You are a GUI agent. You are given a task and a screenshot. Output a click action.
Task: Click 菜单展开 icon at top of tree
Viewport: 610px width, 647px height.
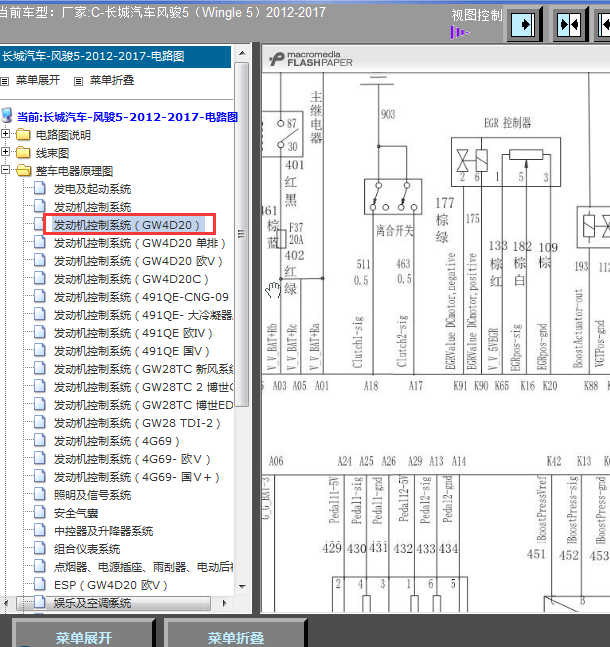[x=5, y=81]
